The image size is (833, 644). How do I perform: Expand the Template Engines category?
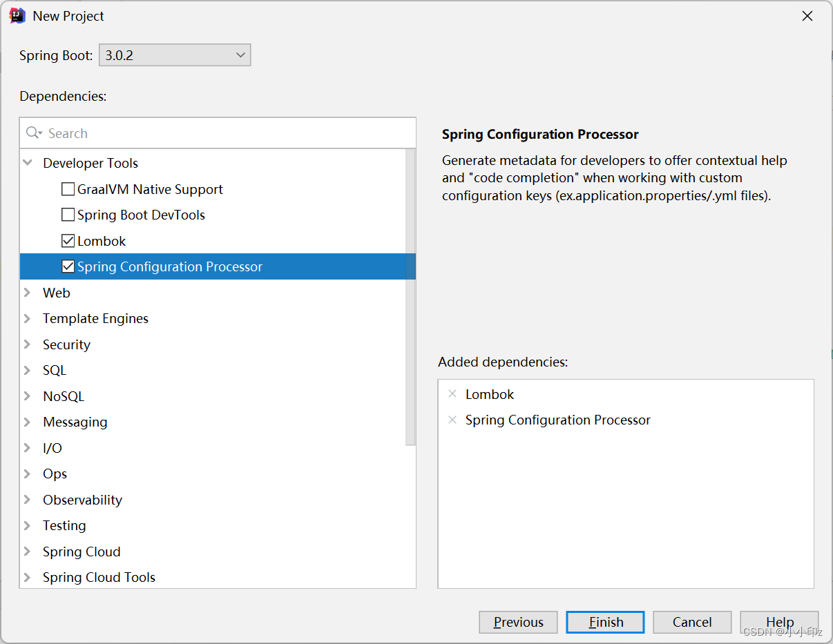point(28,318)
